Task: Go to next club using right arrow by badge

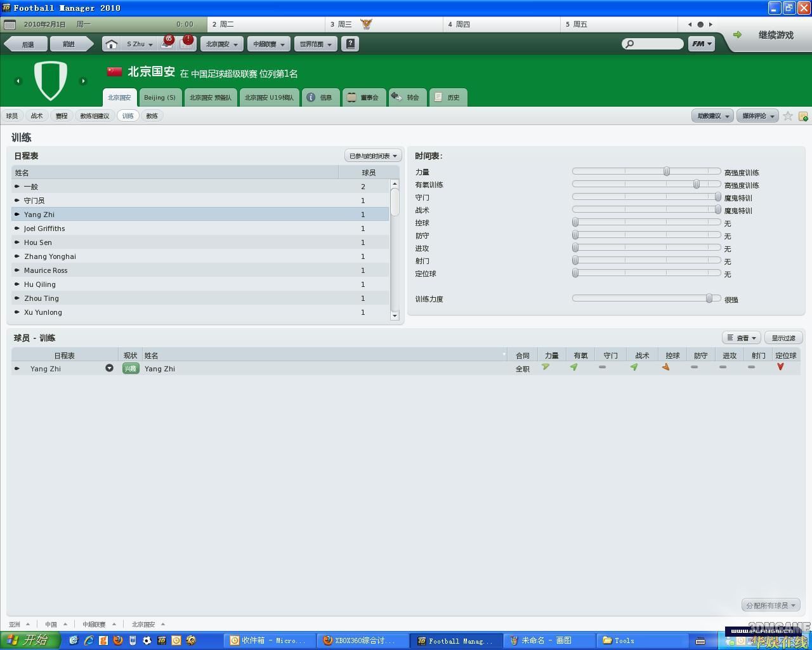Action: pyautogui.click(x=83, y=81)
